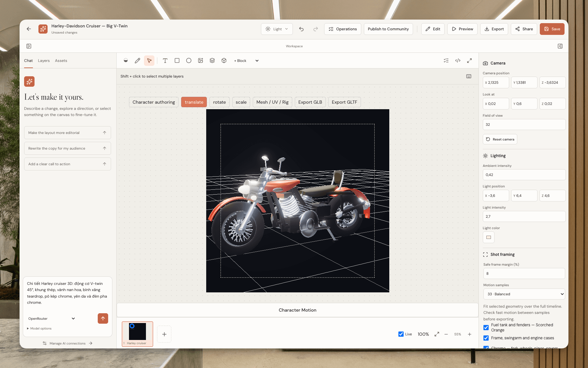
Task: Zoom in with the plus icon
Action: pos(469,334)
